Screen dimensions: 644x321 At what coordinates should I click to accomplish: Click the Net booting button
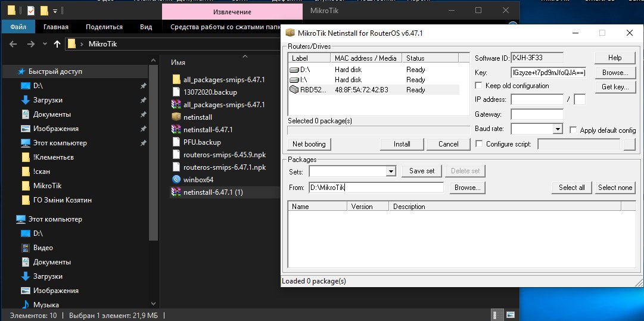click(309, 144)
